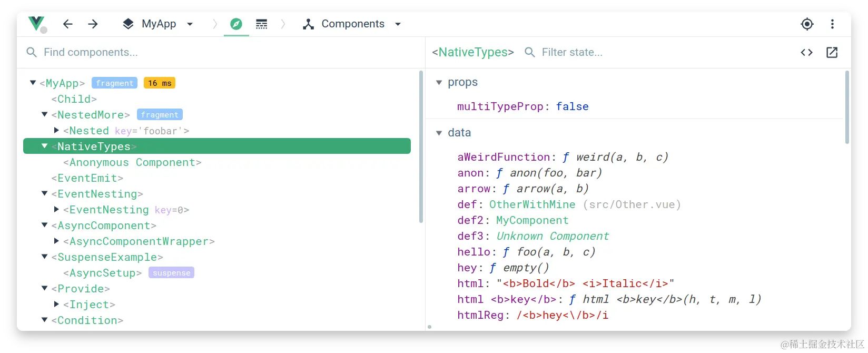Focus the Find components search field
Viewport: 868px width, 353px height.
pyautogui.click(x=221, y=52)
